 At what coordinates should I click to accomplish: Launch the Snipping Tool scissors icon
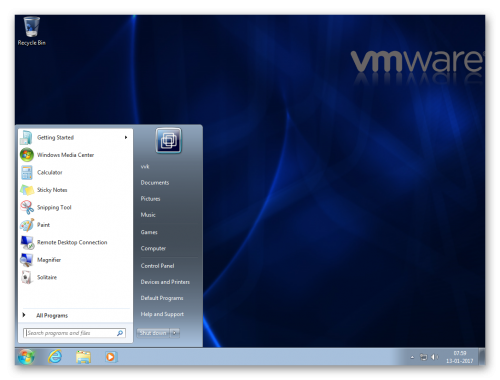[x=27, y=207]
